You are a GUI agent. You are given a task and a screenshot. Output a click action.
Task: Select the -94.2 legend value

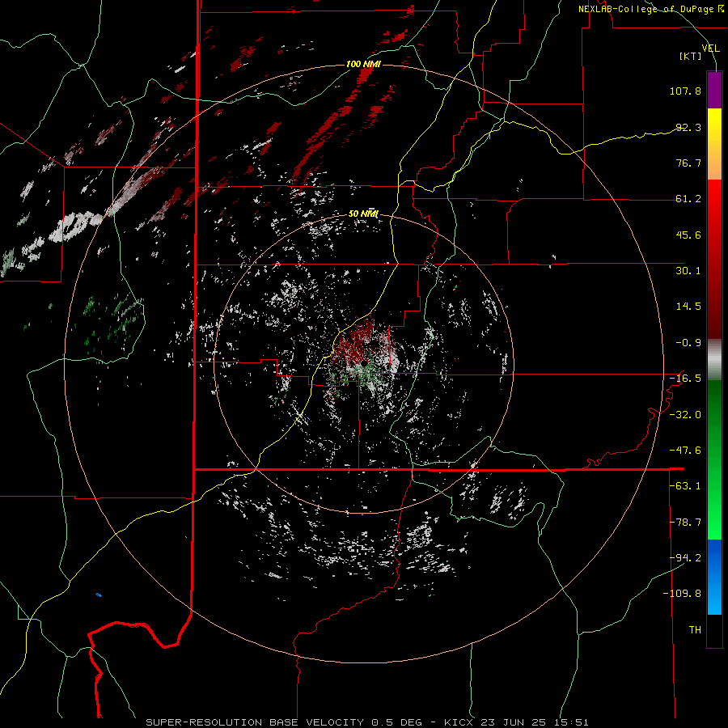[x=685, y=558]
